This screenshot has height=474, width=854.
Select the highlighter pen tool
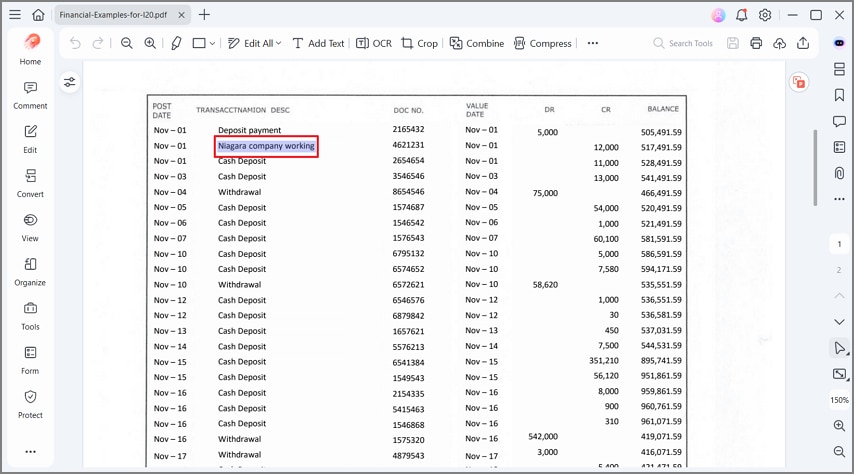coord(176,43)
